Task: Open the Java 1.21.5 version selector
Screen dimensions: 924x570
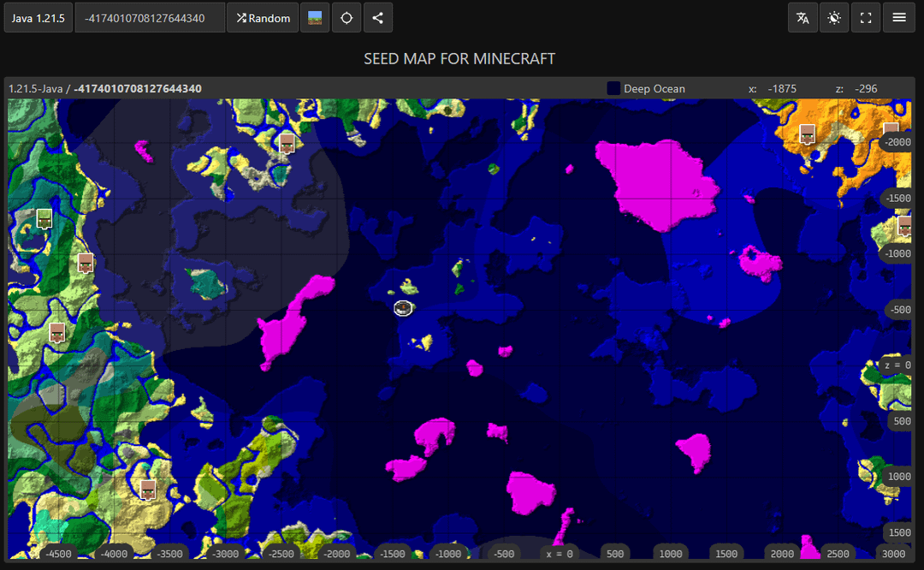Action: (x=38, y=18)
